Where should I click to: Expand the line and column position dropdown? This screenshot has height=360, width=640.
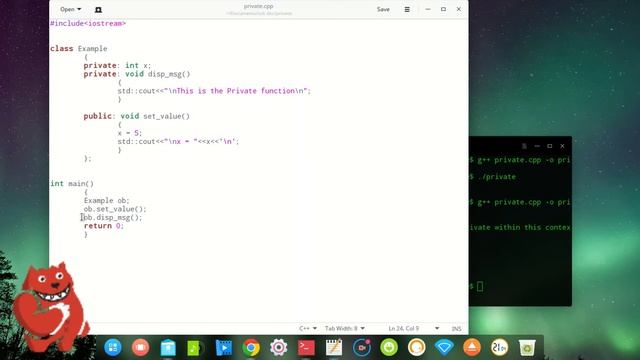(437, 328)
